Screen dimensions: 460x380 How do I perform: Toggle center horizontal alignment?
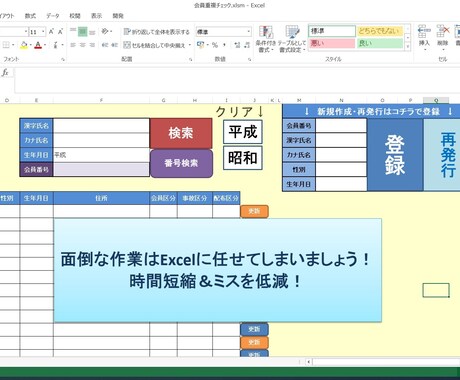point(83,45)
